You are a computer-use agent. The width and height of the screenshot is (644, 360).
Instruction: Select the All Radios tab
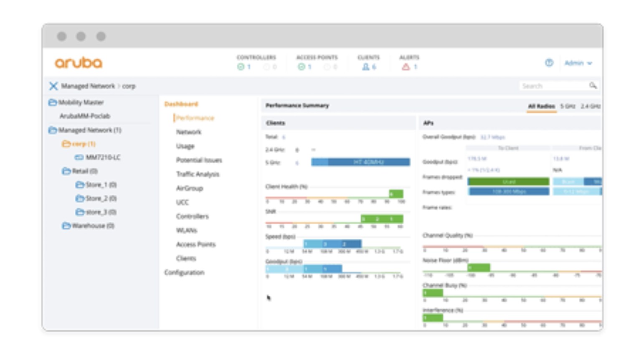point(541,106)
